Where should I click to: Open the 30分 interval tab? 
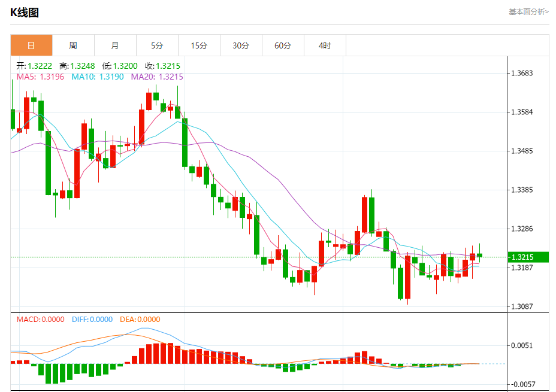pos(241,45)
